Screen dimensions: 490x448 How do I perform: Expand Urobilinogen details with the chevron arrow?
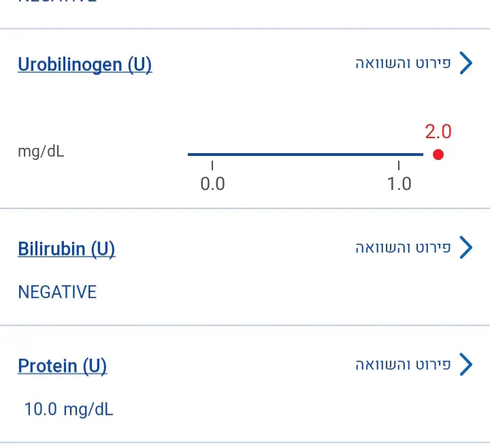tap(466, 63)
